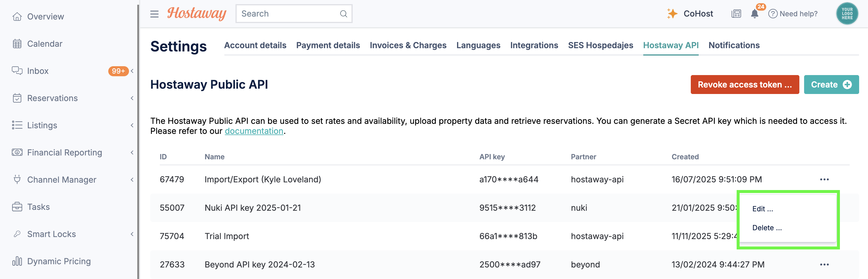Choose Edit in the row context menu
The image size is (868, 279).
(x=763, y=209)
